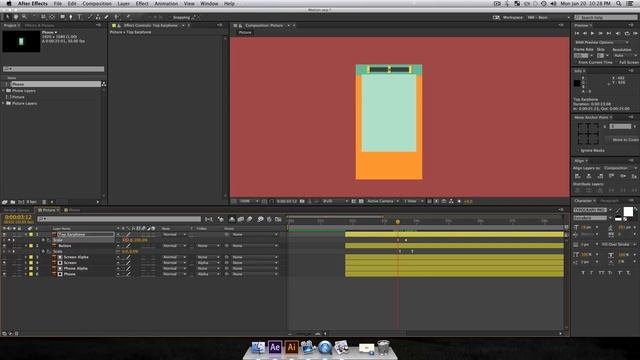Click align left icon in Align panel
The image size is (640, 360).
(x=578, y=176)
